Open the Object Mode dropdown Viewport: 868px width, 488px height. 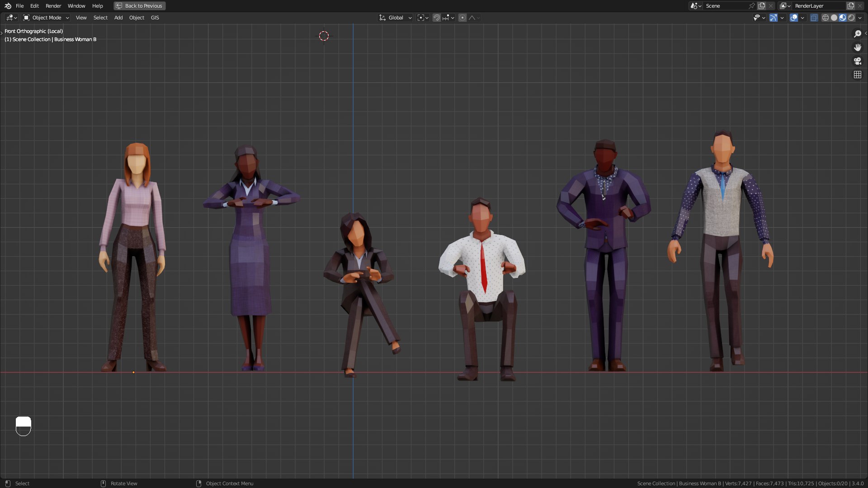click(46, 18)
